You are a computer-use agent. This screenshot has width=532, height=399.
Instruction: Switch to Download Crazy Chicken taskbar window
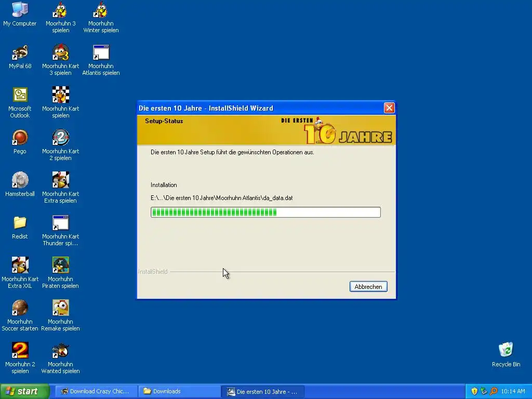96,391
